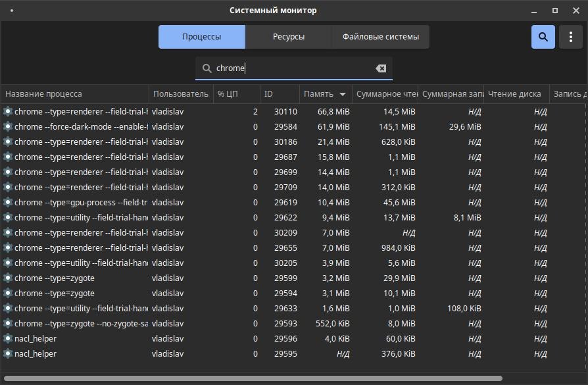The height and width of the screenshot is (385, 588).
Task: Click gear icon of nacl_helper 29595
Action: point(7,353)
